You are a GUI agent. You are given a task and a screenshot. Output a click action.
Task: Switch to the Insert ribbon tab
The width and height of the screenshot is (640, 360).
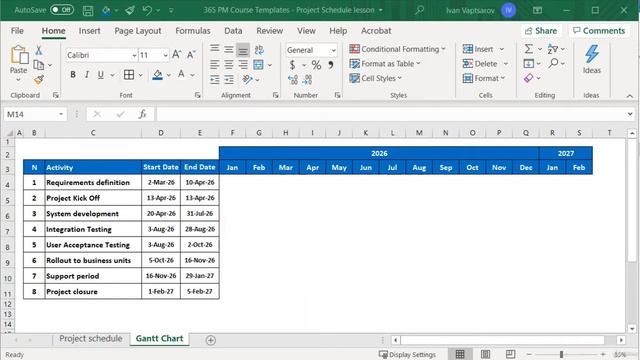[89, 31]
